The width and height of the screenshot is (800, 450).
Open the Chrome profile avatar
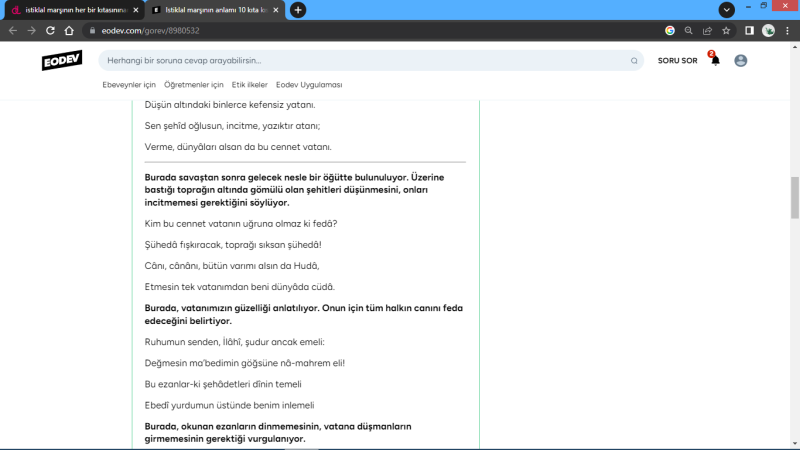[768, 31]
